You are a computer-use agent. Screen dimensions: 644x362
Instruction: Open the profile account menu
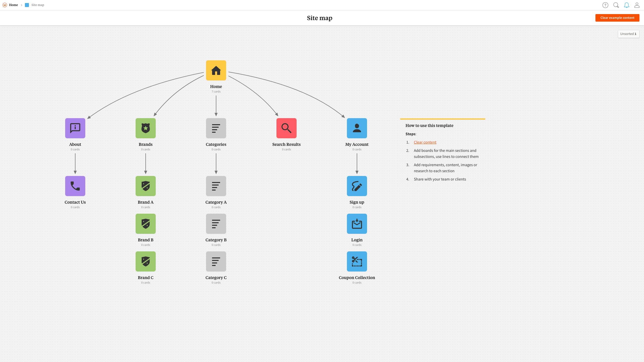637,5
